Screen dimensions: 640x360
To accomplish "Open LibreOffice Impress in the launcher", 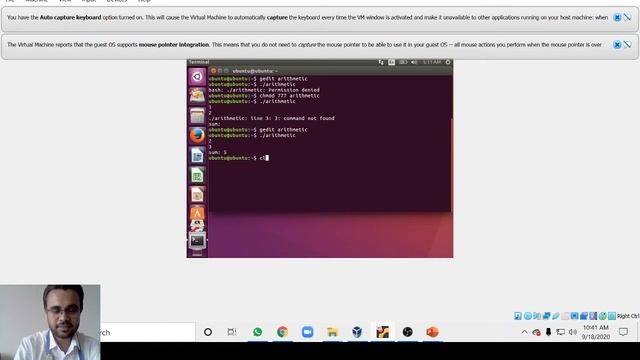I will (x=197, y=195).
